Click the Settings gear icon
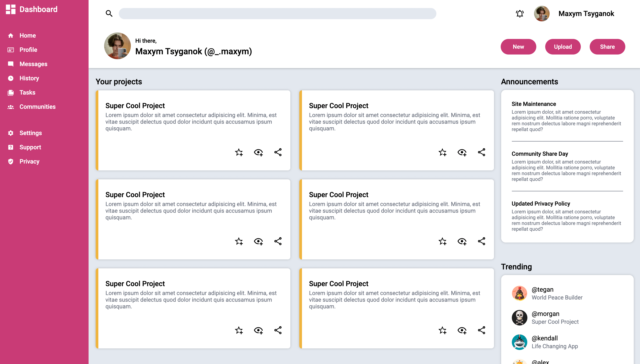The width and height of the screenshot is (640, 364). (11, 133)
